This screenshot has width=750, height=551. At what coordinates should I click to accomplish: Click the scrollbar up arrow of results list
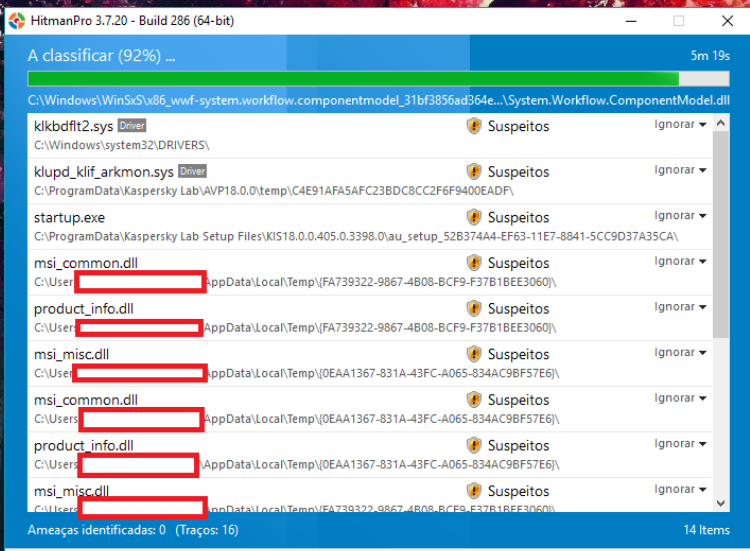(721, 123)
